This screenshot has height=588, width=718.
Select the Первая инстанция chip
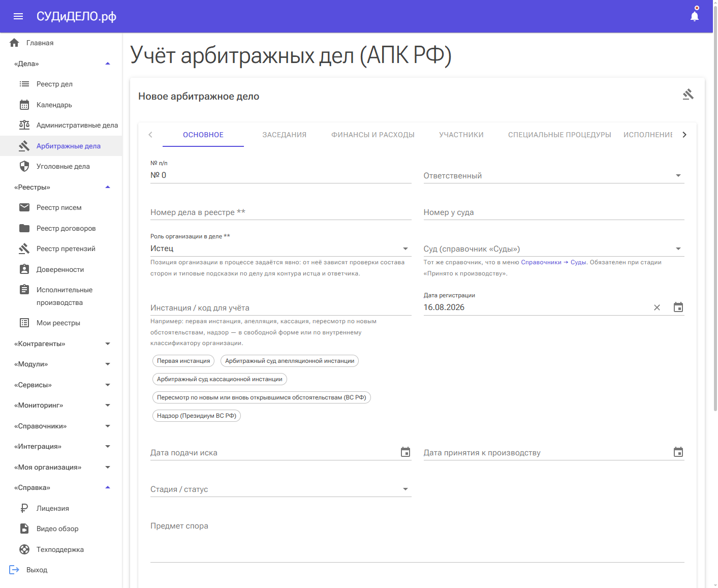pyautogui.click(x=183, y=361)
